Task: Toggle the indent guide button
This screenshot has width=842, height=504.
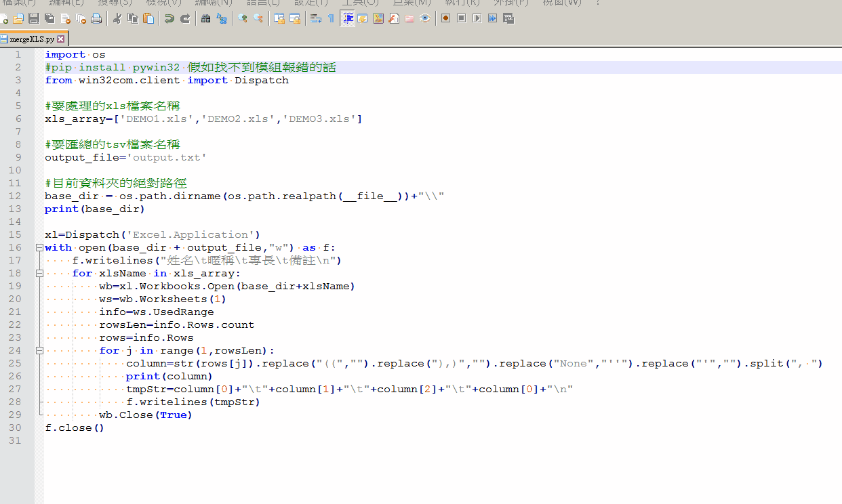Action: 347,18
